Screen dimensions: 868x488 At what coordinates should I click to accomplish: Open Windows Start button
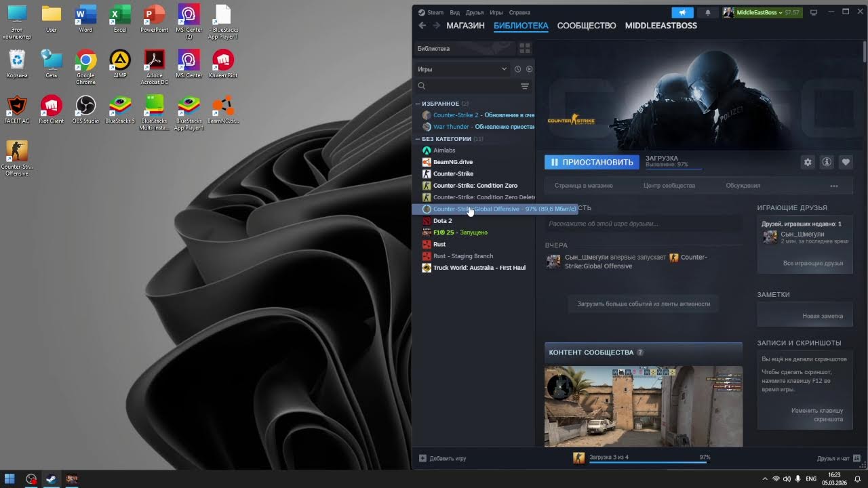click(10, 479)
